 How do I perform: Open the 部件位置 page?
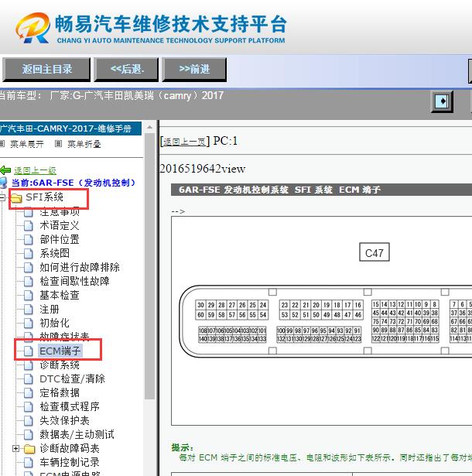click(60, 239)
